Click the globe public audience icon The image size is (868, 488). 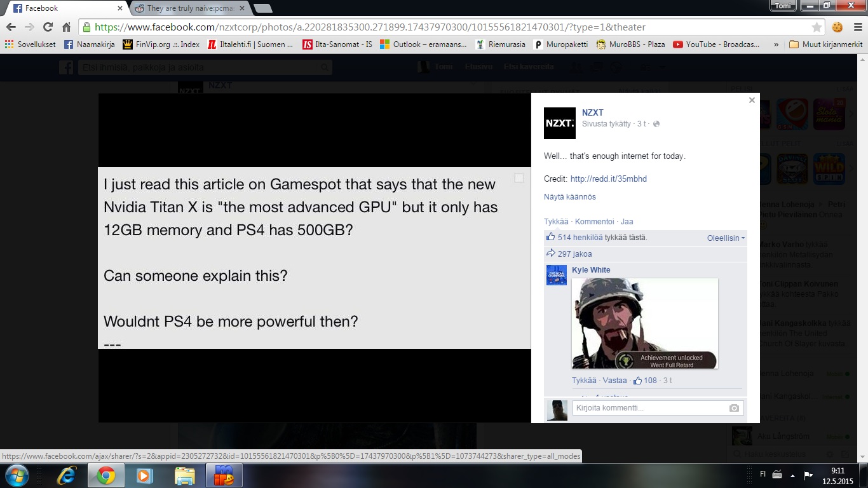[656, 124]
